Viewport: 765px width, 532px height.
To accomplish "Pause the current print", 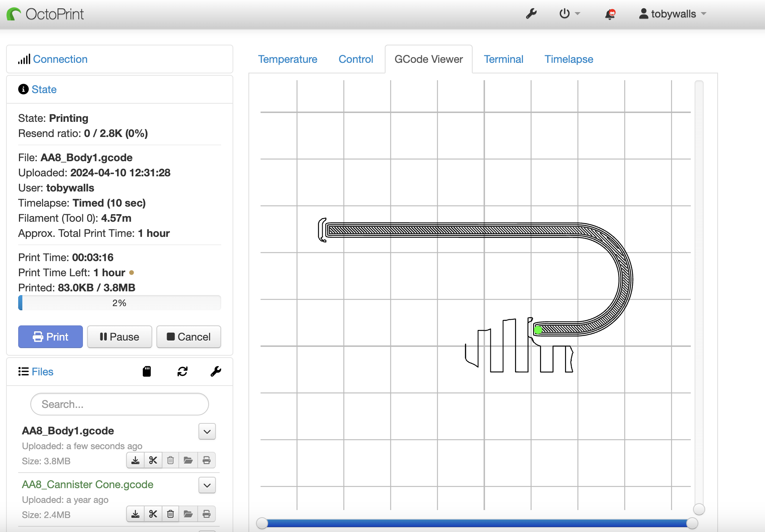I will click(119, 337).
